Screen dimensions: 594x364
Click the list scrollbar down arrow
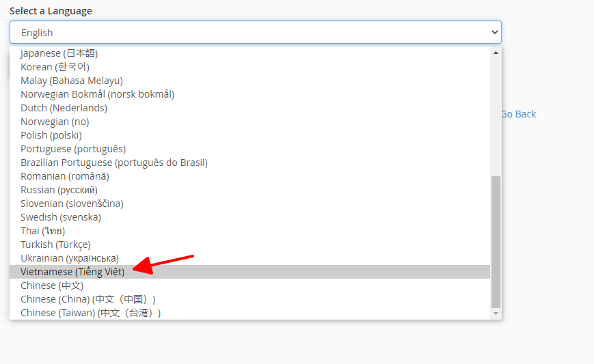coord(496,313)
